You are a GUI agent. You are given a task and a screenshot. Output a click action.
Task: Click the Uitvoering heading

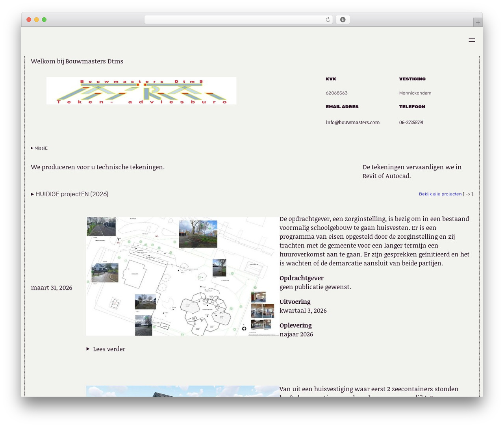pyautogui.click(x=295, y=302)
